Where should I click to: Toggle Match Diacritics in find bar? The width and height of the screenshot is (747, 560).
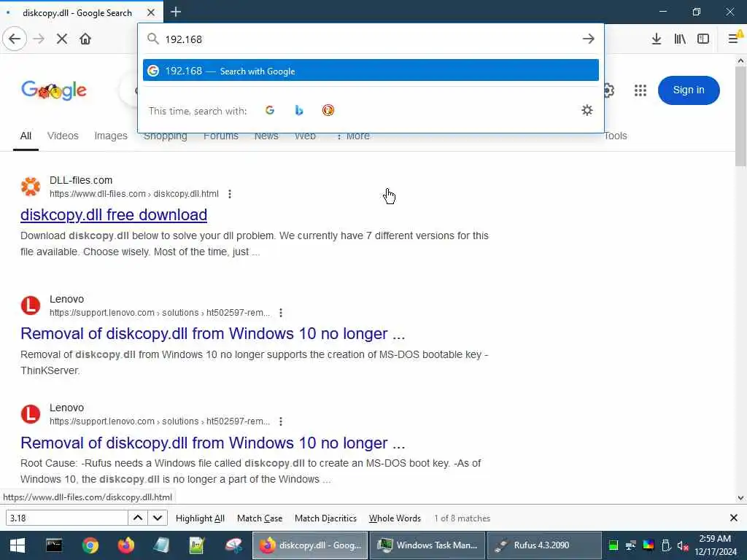tap(325, 518)
